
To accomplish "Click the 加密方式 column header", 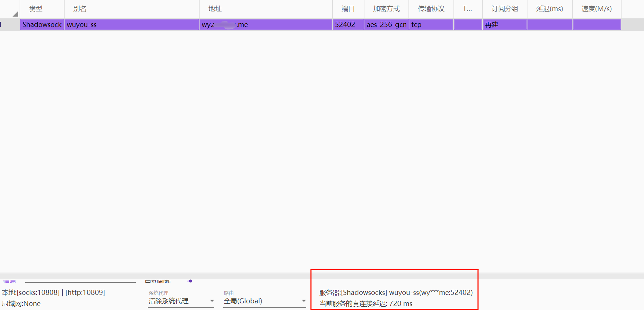I will click(386, 9).
